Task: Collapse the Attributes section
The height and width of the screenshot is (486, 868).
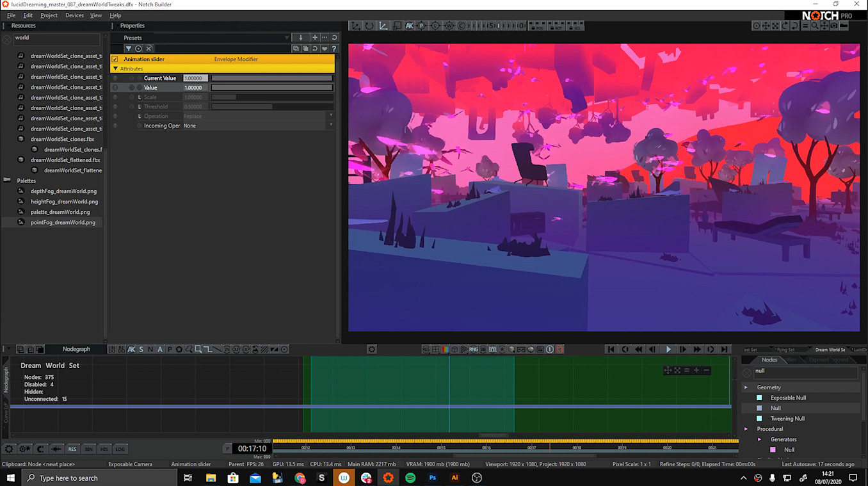Action: [x=115, y=69]
